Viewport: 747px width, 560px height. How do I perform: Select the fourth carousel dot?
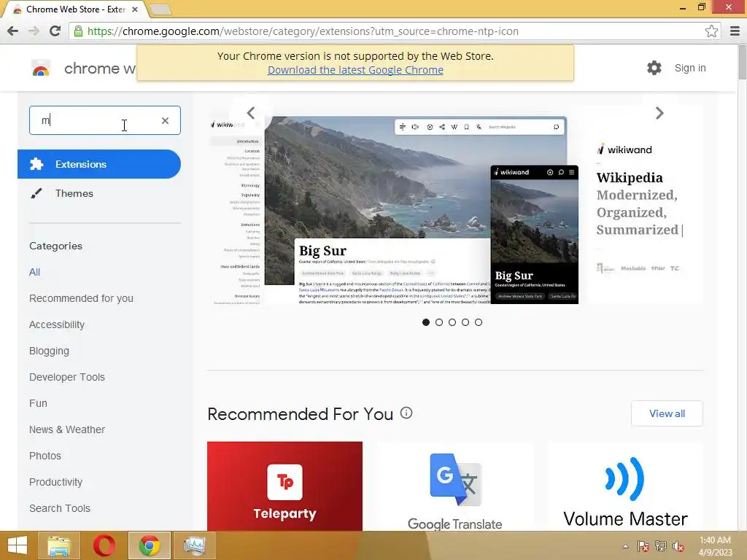pos(465,322)
